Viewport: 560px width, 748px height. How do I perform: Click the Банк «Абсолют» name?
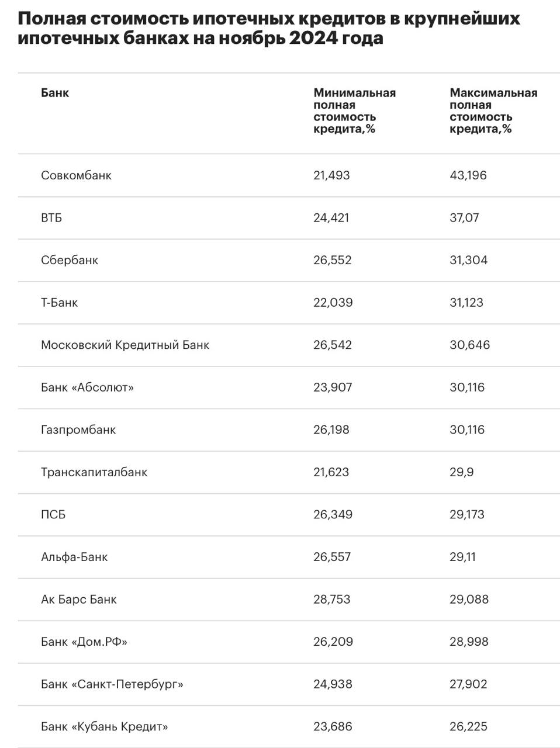tap(87, 387)
